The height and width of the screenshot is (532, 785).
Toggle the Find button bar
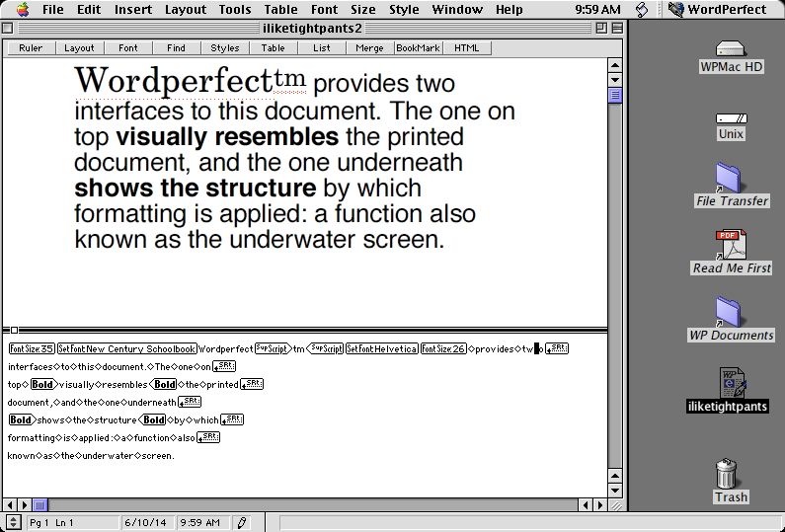(x=176, y=48)
